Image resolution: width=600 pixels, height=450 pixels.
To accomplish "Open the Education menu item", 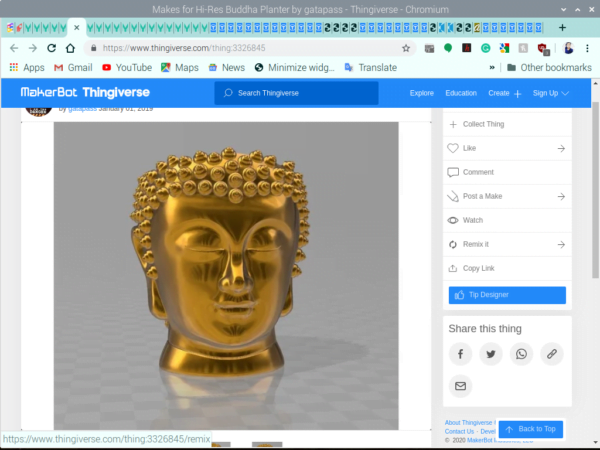I will coord(461,93).
